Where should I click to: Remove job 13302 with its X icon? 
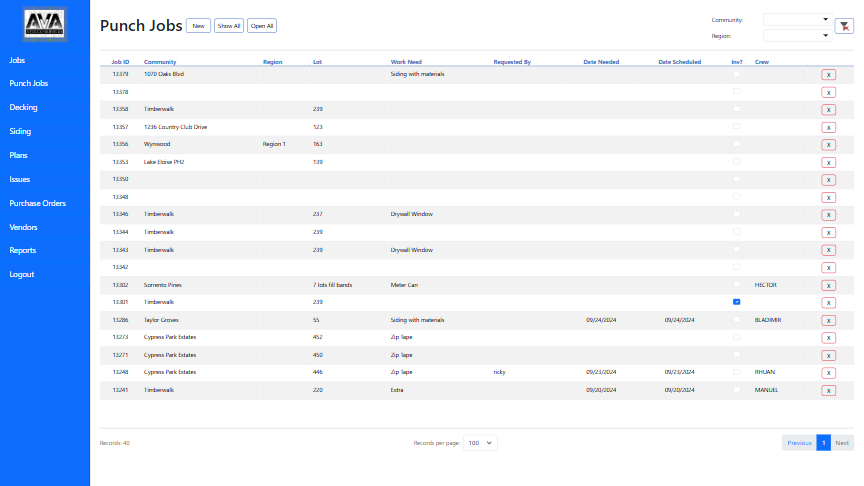click(828, 285)
